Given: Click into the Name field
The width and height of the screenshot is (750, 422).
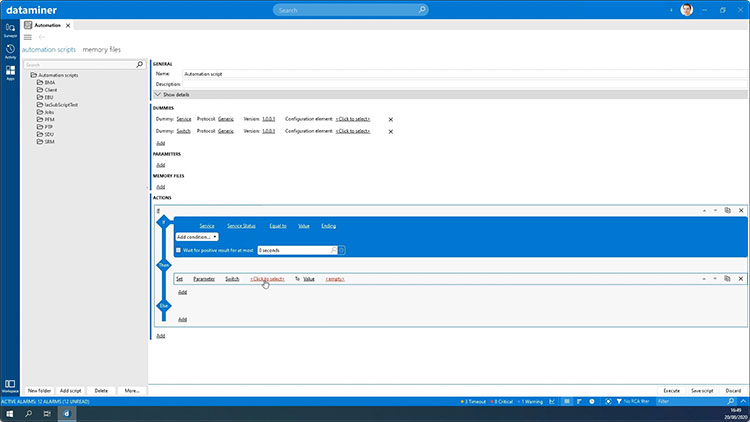Looking at the screenshot, I should (x=464, y=74).
